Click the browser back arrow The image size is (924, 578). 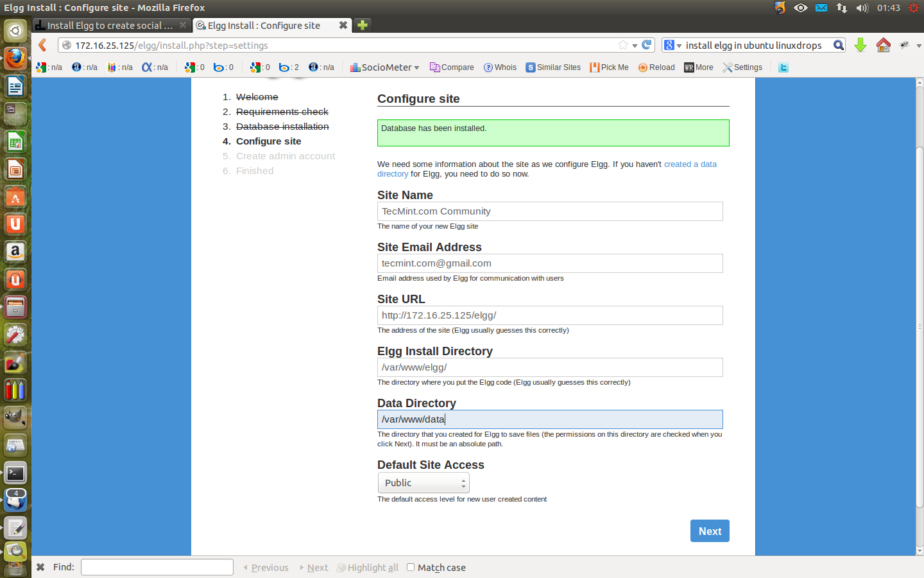pyautogui.click(x=42, y=45)
